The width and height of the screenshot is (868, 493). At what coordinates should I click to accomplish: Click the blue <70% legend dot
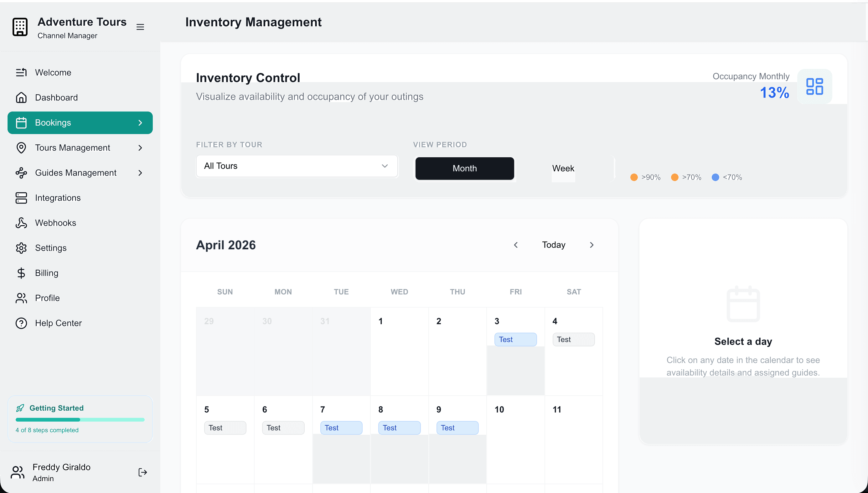tap(715, 177)
